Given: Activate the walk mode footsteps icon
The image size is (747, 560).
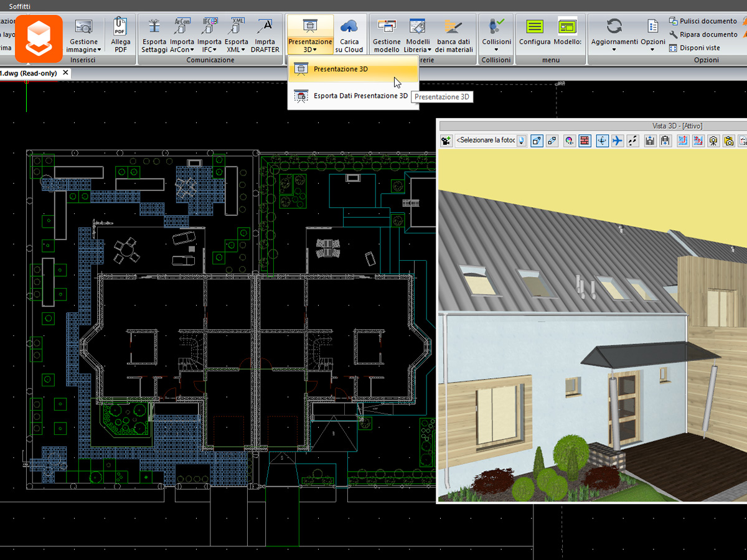Looking at the screenshot, I should coord(632,141).
